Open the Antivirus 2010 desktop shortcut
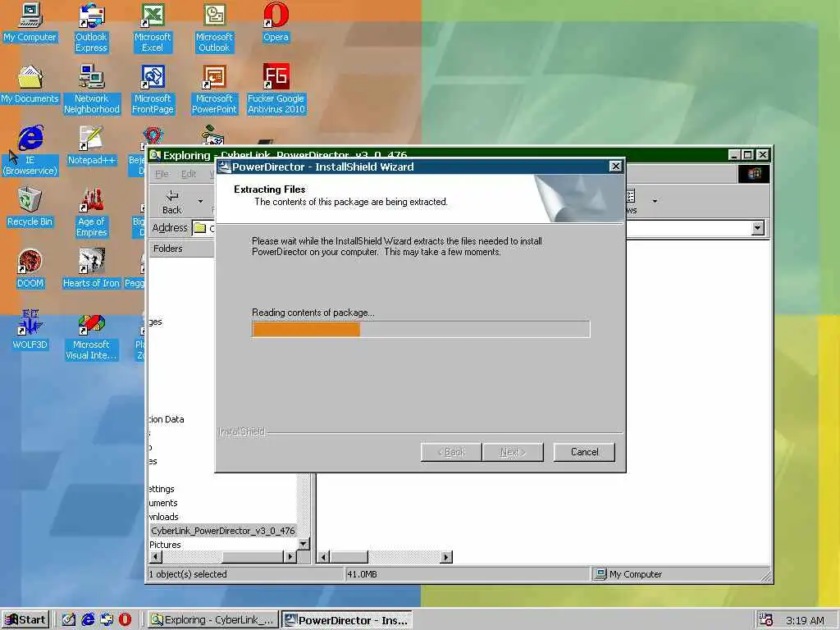Viewport: 840px width, 630px height. coord(276,89)
